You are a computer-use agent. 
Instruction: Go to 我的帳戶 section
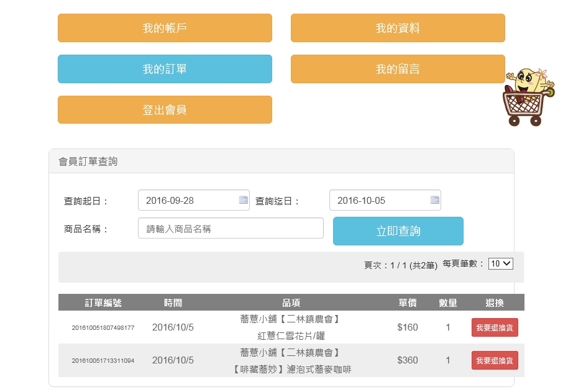tap(165, 28)
